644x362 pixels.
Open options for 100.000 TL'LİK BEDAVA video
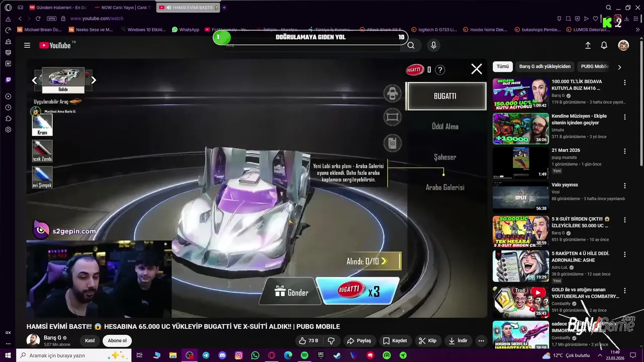tap(625, 82)
